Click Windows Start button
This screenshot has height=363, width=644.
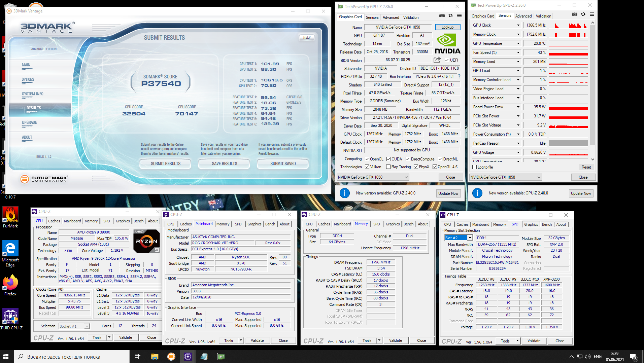tap(6, 357)
